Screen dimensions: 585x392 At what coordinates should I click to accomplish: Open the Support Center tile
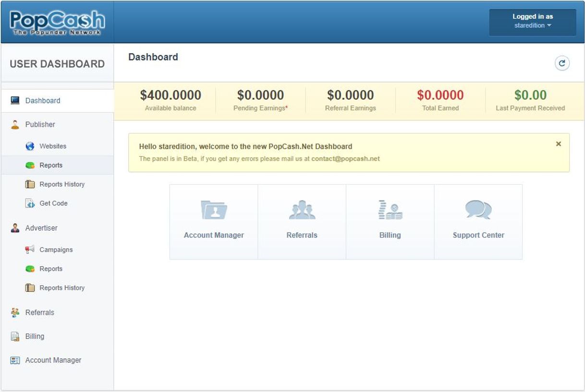[478, 222]
